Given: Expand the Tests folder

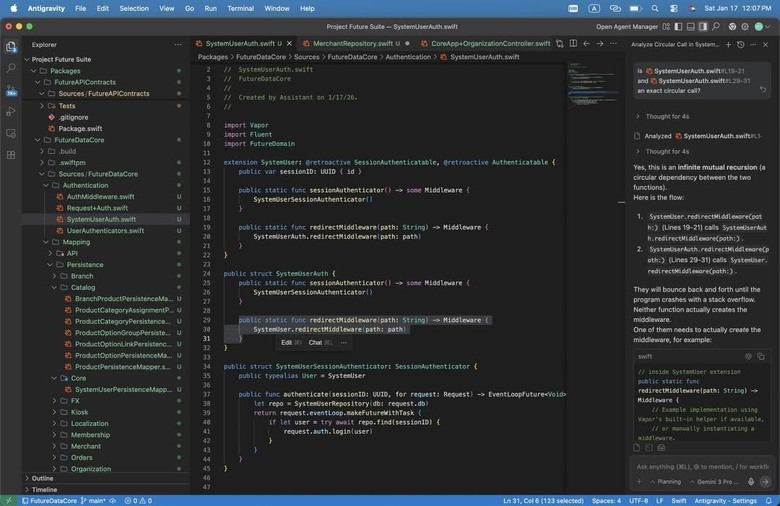Looking at the screenshot, I should 42,106.
